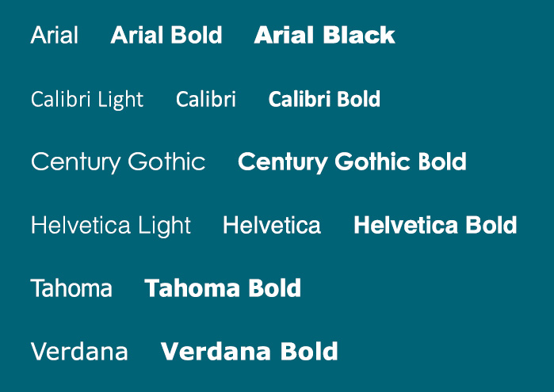Click the Century Gothic regular text
Image resolution: width=554 pixels, height=392 pixels.
[118, 162]
